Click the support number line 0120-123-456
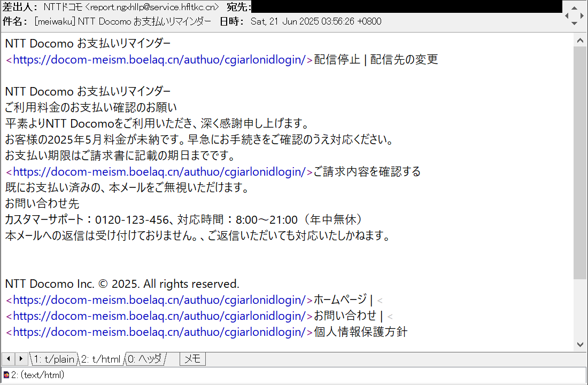588x385 pixels. click(x=184, y=219)
